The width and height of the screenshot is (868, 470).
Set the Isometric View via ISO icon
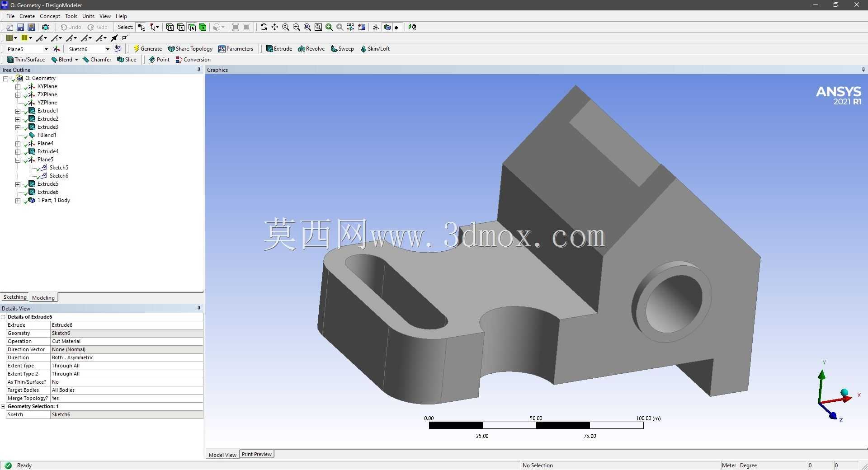pyautogui.click(x=350, y=27)
